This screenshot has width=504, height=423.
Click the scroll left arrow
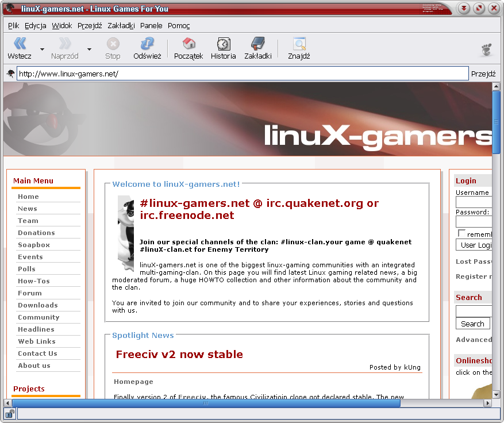point(7,403)
